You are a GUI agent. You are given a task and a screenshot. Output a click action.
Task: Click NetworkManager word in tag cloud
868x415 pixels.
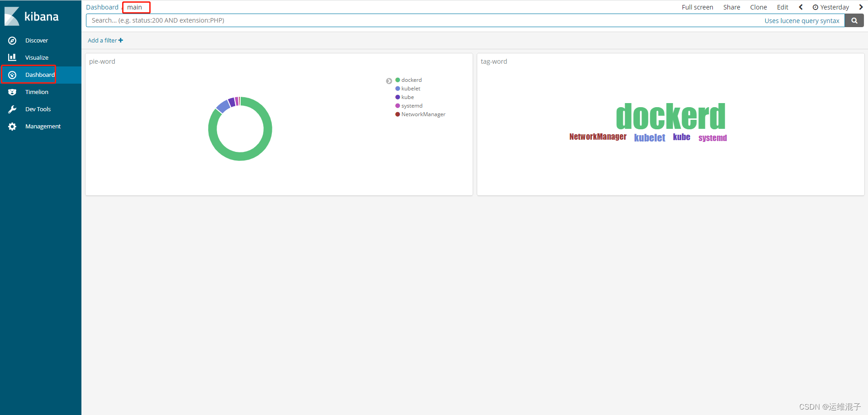[x=598, y=137]
